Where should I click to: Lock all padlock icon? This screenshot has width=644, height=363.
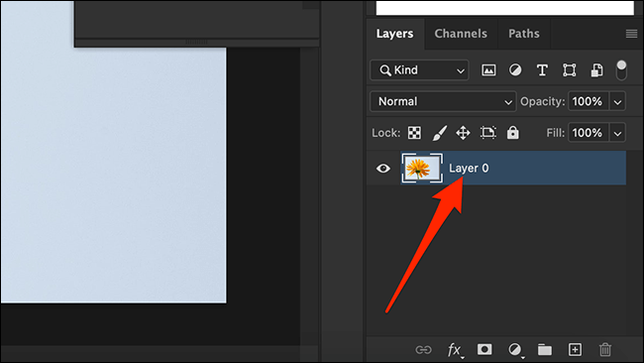tap(512, 133)
